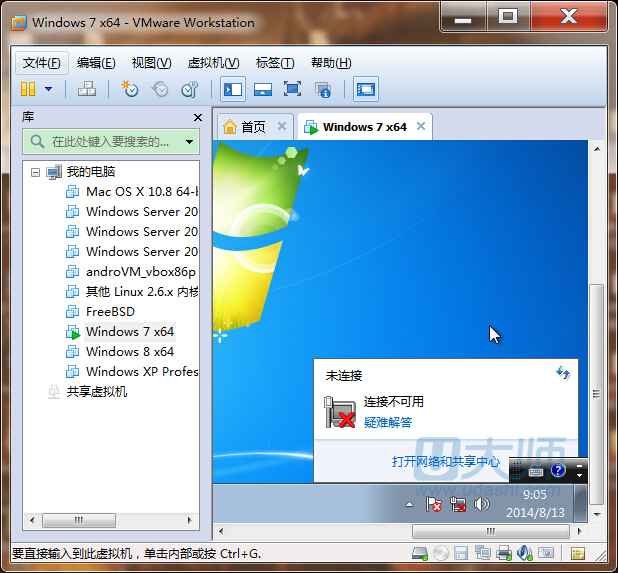Click the revert to snapshot icon

point(160,89)
